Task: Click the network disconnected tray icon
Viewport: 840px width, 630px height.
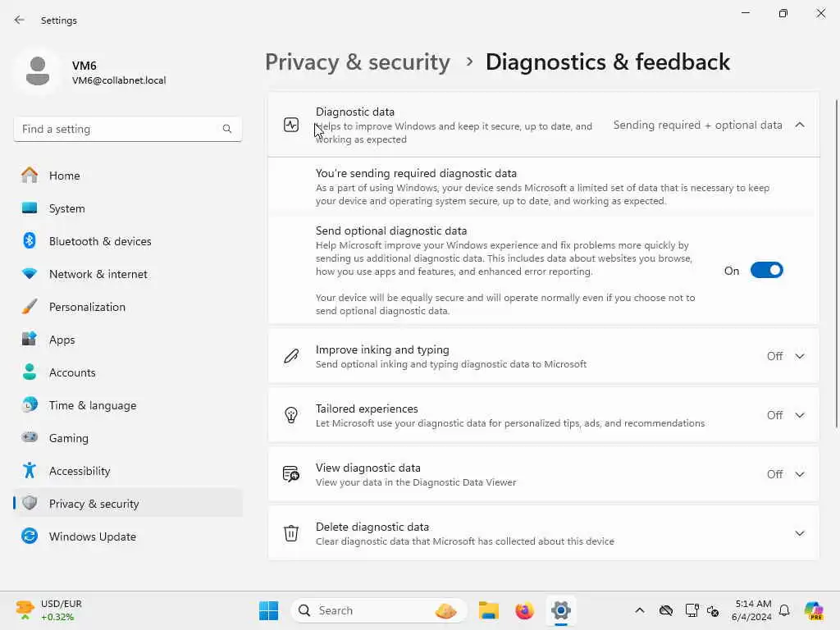Action: click(x=666, y=610)
